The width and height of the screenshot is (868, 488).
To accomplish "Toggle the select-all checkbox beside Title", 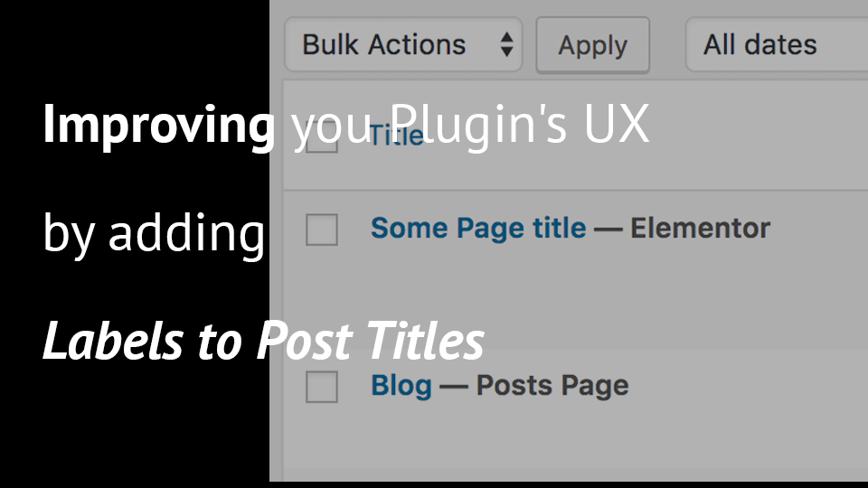I will [322, 136].
